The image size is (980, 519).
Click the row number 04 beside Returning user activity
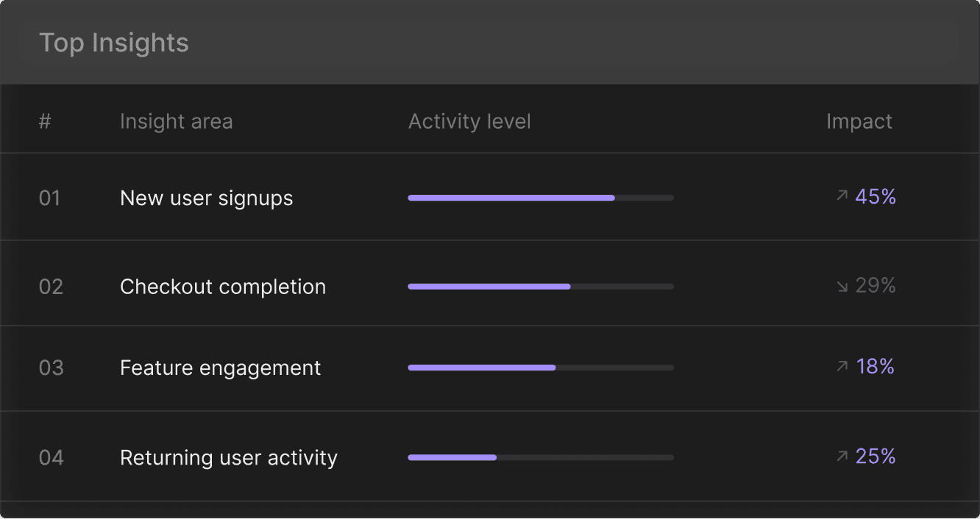(x=51, y=457)
